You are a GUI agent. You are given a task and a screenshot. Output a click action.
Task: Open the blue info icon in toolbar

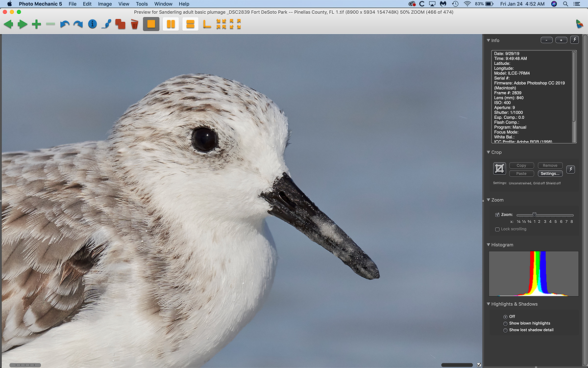tap(92, 24)
